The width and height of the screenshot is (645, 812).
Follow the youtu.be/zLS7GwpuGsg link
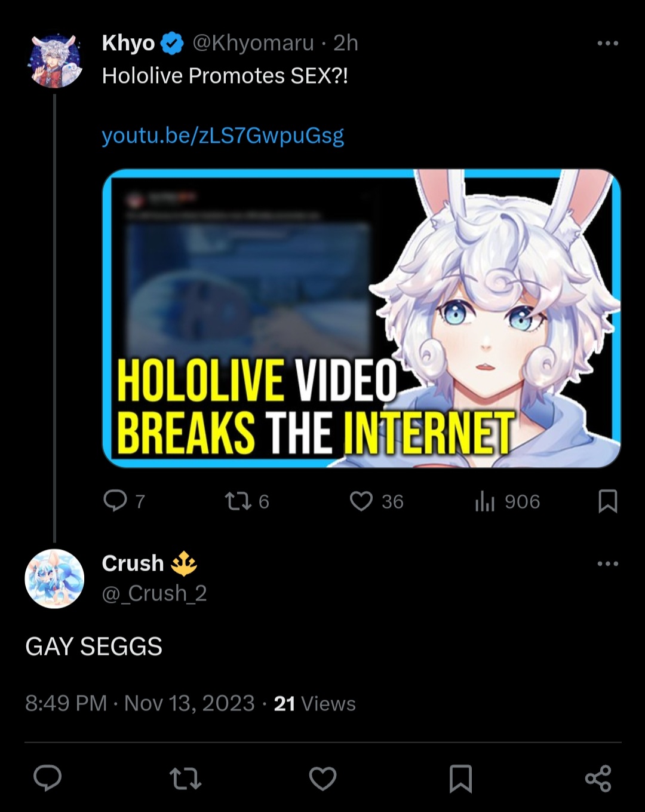click(x=223, y=136)
